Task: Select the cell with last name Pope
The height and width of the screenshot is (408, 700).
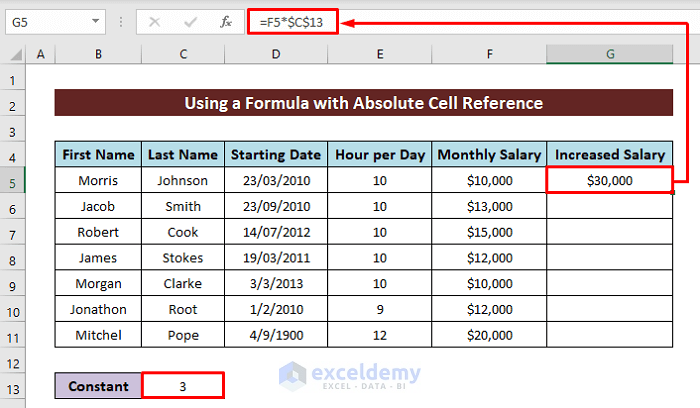Action: [183, 335]
